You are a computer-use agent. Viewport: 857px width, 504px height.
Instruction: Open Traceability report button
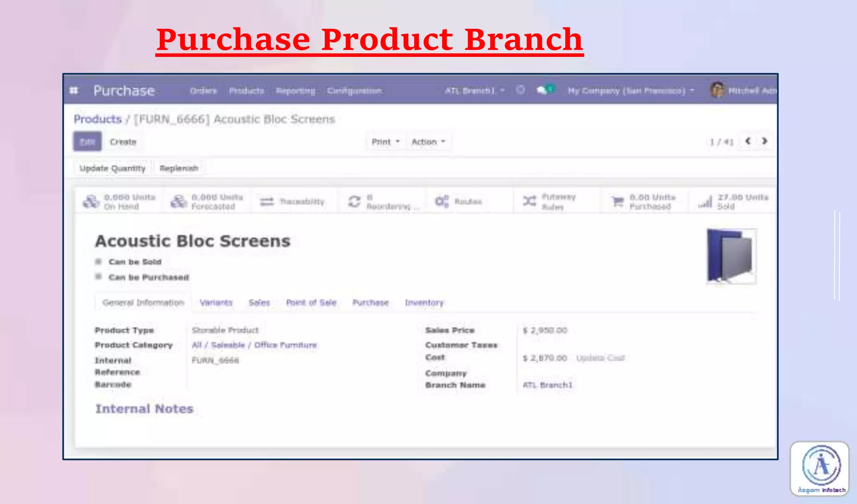pyautogui.click(x=294, y=202)
